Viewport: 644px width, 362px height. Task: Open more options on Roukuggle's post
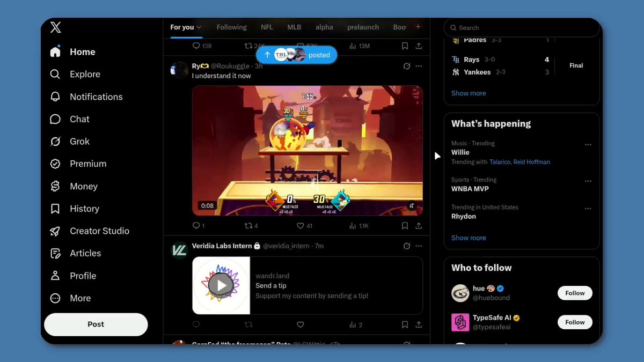(x=419, y=66)
